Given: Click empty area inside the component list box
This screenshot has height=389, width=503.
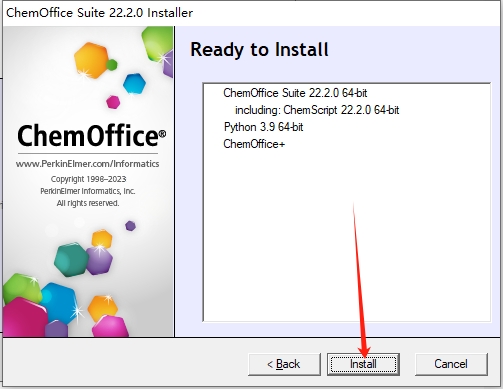Looking at the screenshot, I should click(x=347, y=233).
